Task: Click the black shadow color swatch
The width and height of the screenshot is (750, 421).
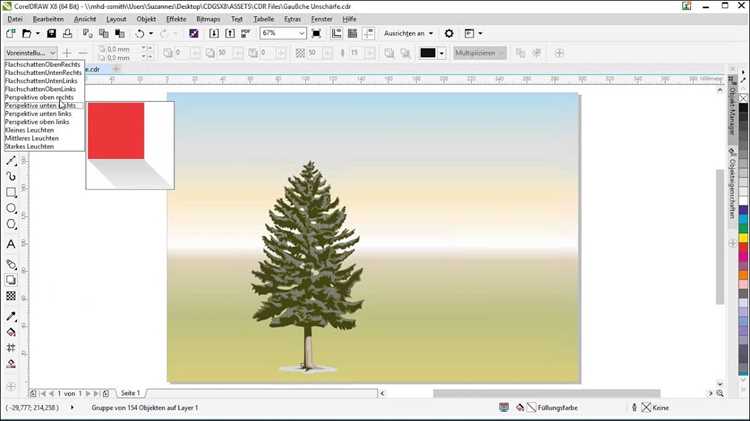Action: (x=428, y=53)
